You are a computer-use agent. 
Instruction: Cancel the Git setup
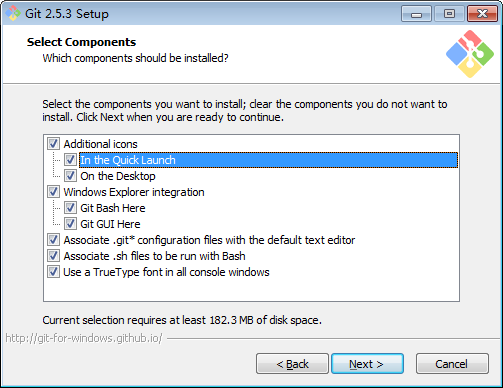452,364
